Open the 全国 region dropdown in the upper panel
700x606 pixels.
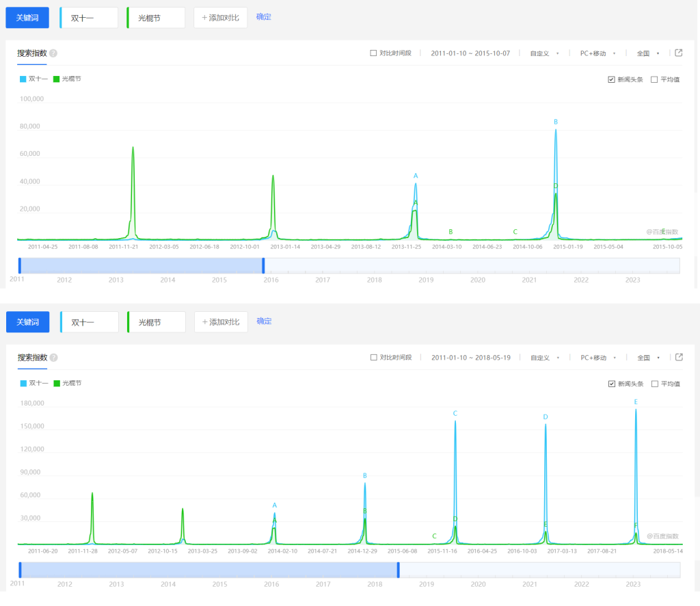pos(648,53)
